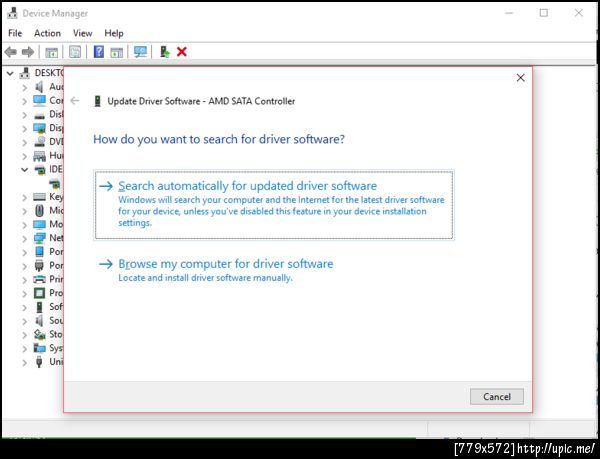Click Cancel in Update Driver dialog

click(x=497, y=397)
